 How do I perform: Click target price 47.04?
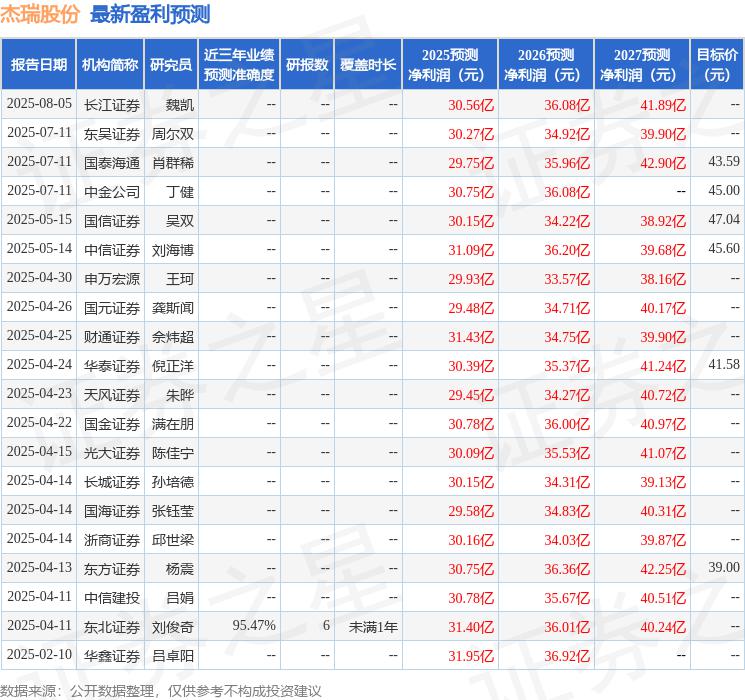coord(724,219)
